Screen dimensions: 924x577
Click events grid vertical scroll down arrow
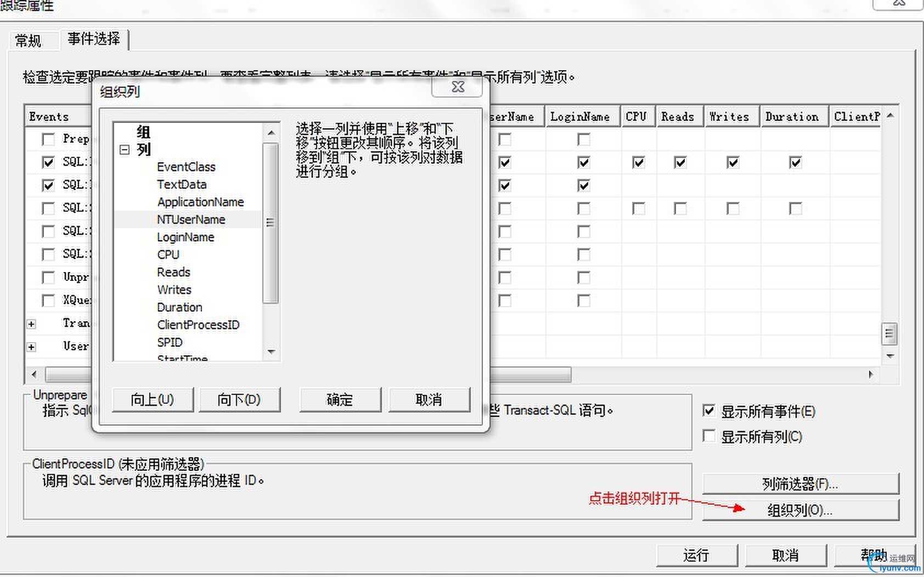[x=890, y=356]
